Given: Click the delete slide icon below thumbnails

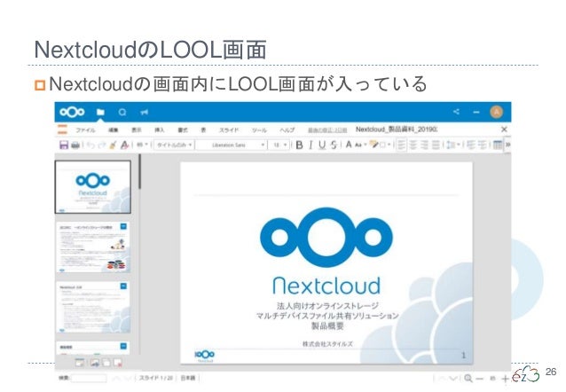Looking at the screenshot, I should pos(118,363).
